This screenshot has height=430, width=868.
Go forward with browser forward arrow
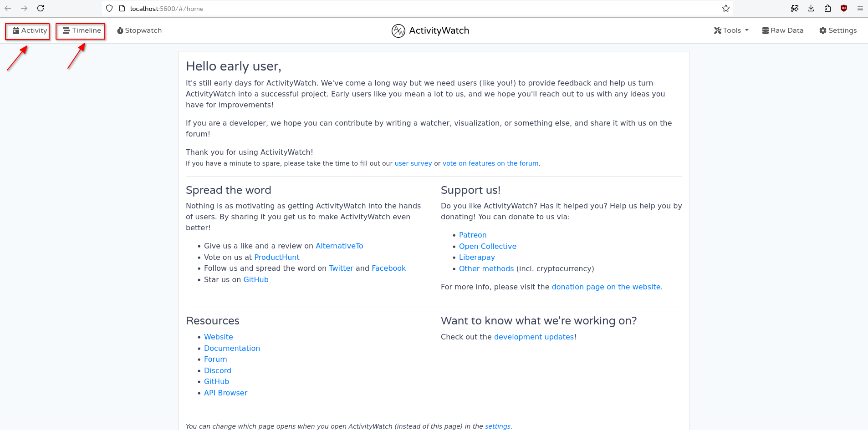tap(24, 8)
